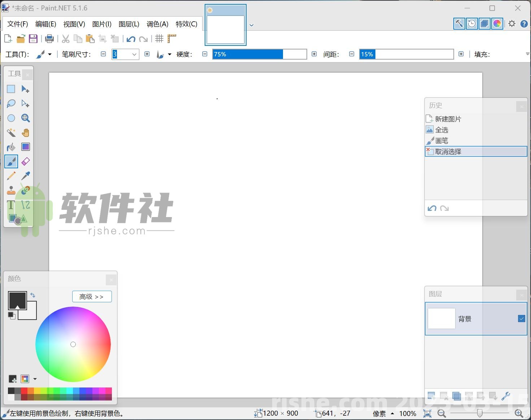Viewport: 531px width, 420px height.
Task: Click the 高级 >> button in the color panel
Action: click(x=92, y=296)
